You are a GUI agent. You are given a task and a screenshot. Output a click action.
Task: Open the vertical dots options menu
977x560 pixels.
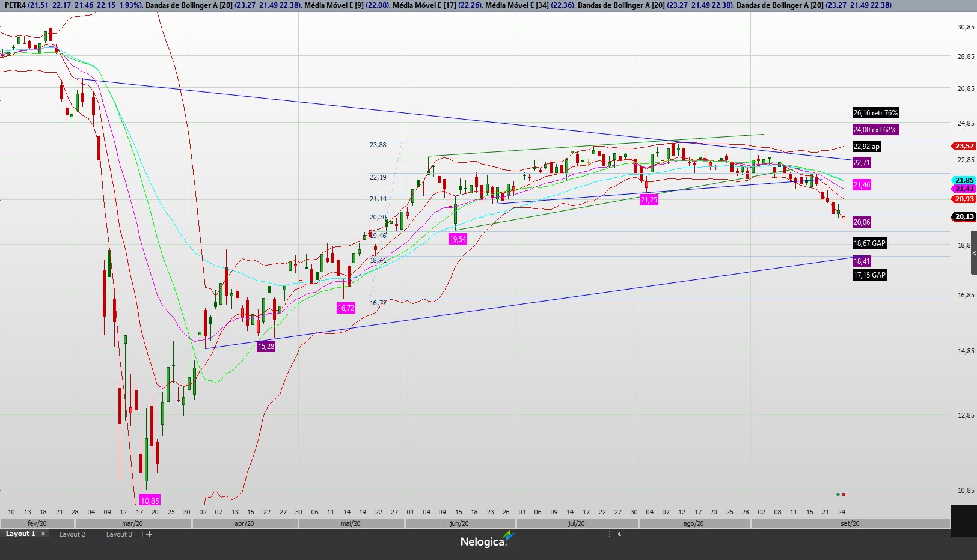coord(609,534)
